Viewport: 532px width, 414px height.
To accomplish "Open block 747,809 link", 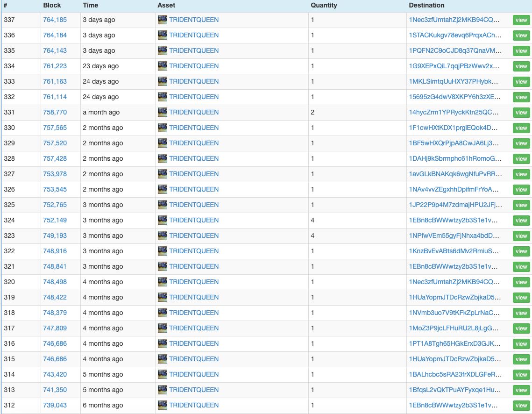I will [x=55, y=328].
